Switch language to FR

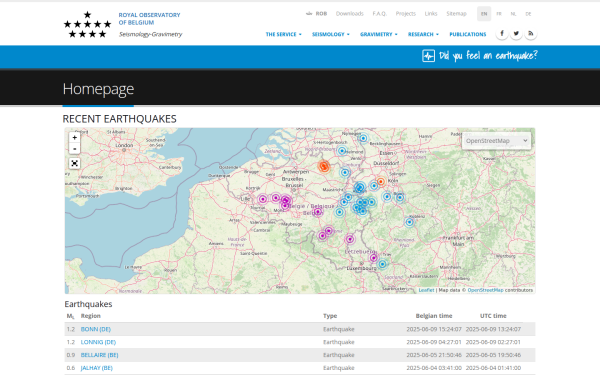pos(499,14)
